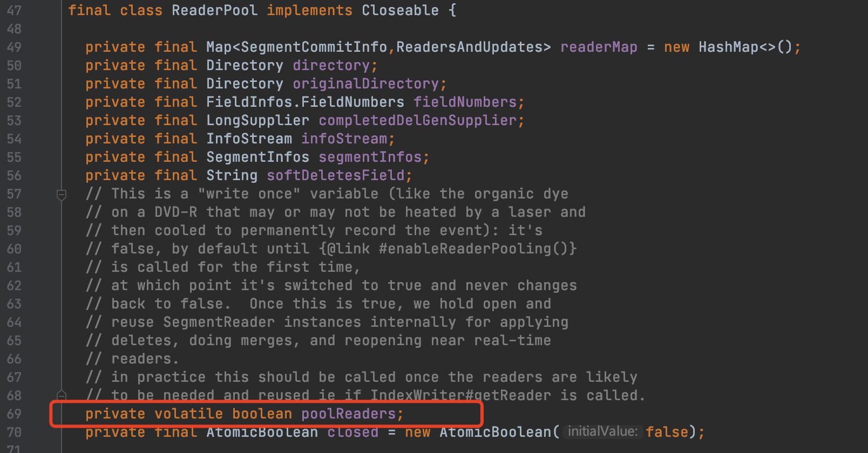This screenshot has height=453, width=868.
Task: Place cursor on poolReaders variable
Action: coord(349,414)
